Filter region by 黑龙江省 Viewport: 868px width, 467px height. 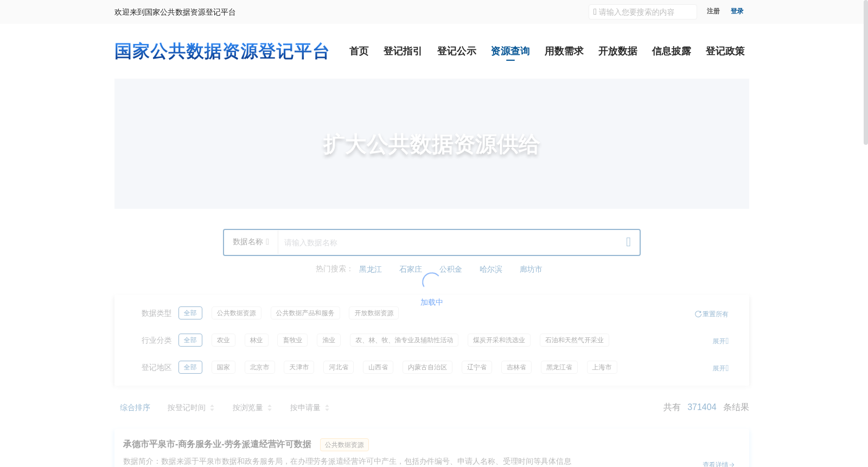(559, 367)
